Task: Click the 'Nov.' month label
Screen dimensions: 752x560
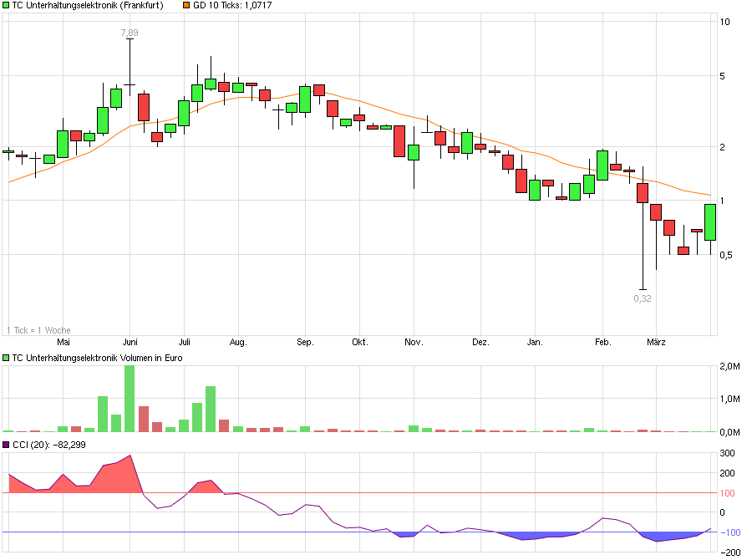Action: 414,342
